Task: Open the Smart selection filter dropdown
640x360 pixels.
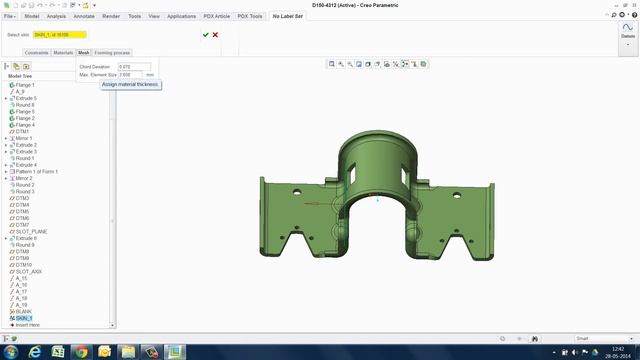Action: click(604, 339)
